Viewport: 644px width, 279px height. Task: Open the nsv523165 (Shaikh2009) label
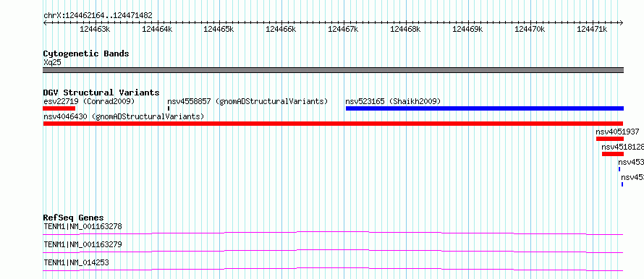(x=393, y=101)
